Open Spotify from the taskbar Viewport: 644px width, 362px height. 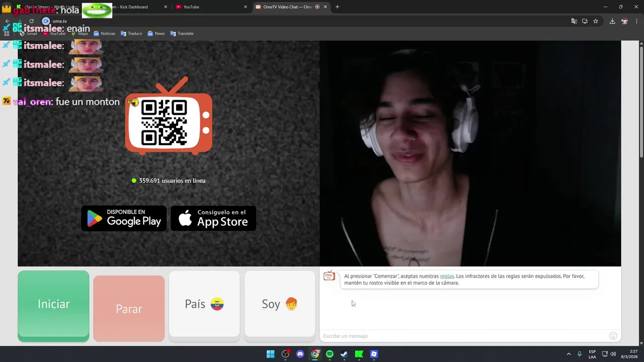(330, 354)
